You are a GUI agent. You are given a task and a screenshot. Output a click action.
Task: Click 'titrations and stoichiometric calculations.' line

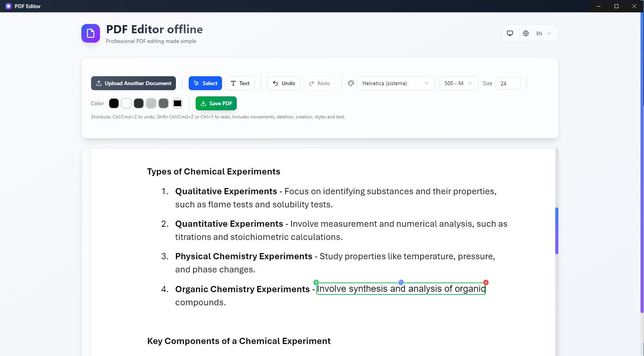click(259, 237)
